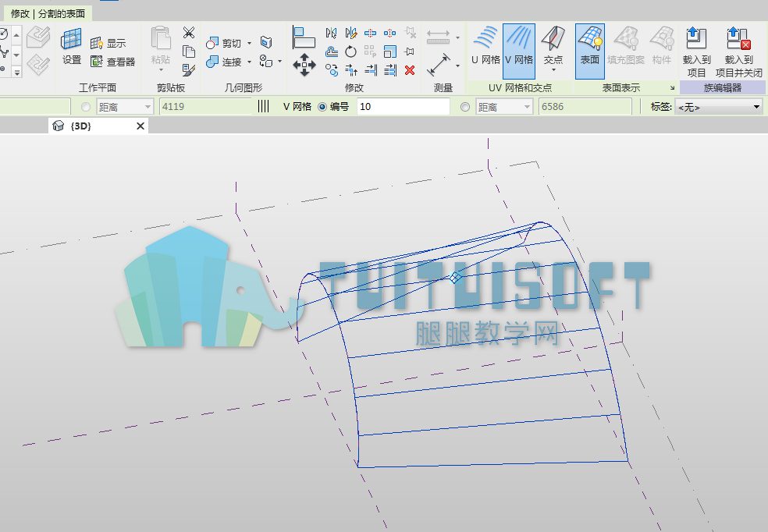Choose the Mirror pick axis tool
Screen dimensions: 768x532
pyautogui.click(x=332, y=33)
